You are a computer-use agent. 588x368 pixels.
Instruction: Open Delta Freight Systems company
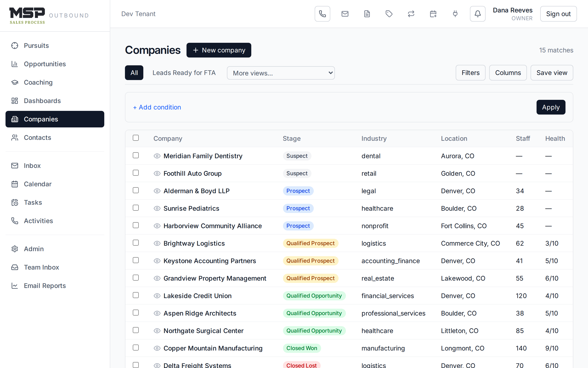point(197,365)
